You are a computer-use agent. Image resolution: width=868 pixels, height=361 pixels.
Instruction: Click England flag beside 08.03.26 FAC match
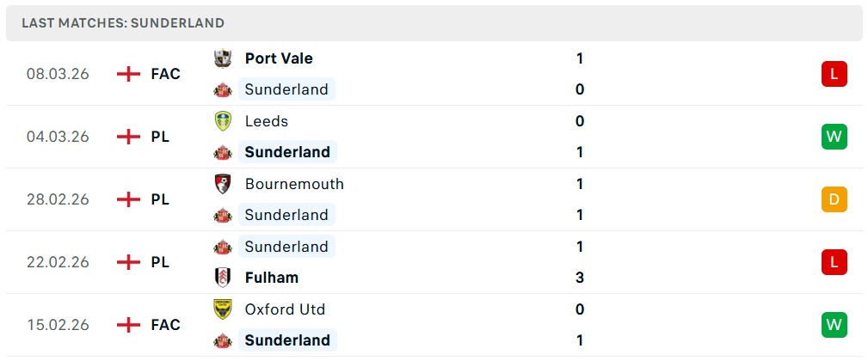click(128, 74)
